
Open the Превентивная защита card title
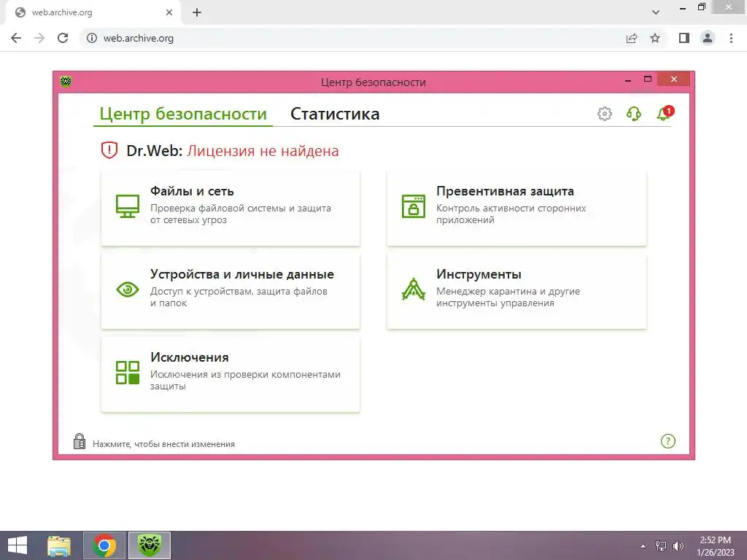[x=505, y=191]
